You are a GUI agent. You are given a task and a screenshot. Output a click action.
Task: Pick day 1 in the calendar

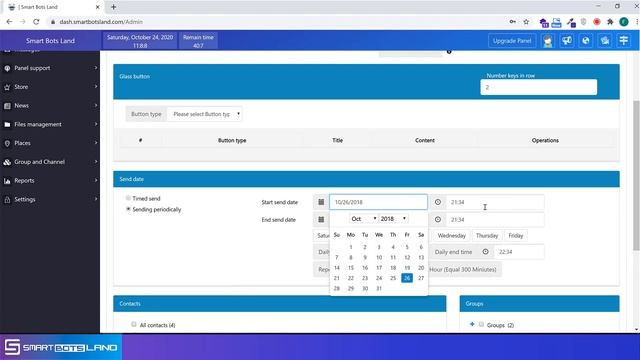tap(351, 247)
